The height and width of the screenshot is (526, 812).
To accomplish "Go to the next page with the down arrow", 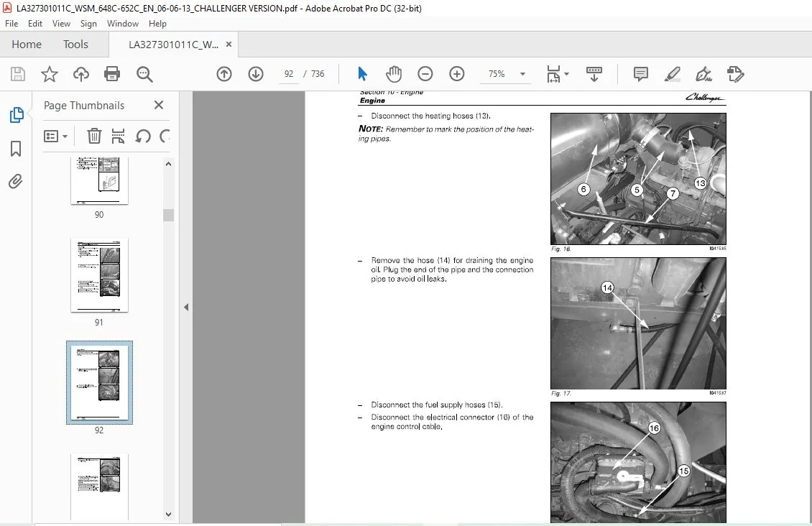I will pos(256,74).
